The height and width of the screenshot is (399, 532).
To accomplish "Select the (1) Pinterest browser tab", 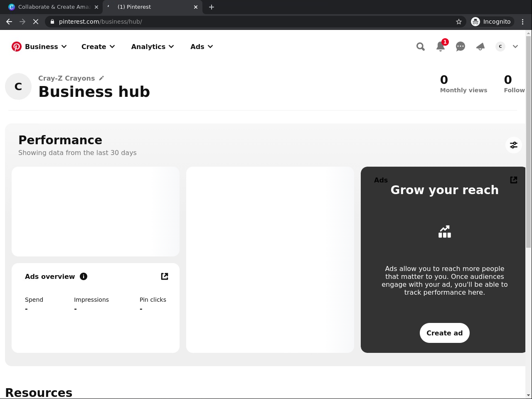I will tap(152, 7).
